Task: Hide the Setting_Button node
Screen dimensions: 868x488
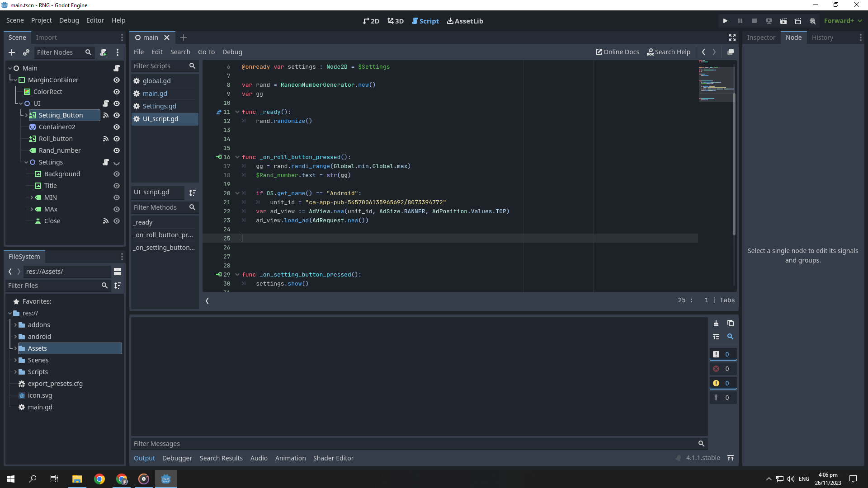Action: (x=117, y=115)
